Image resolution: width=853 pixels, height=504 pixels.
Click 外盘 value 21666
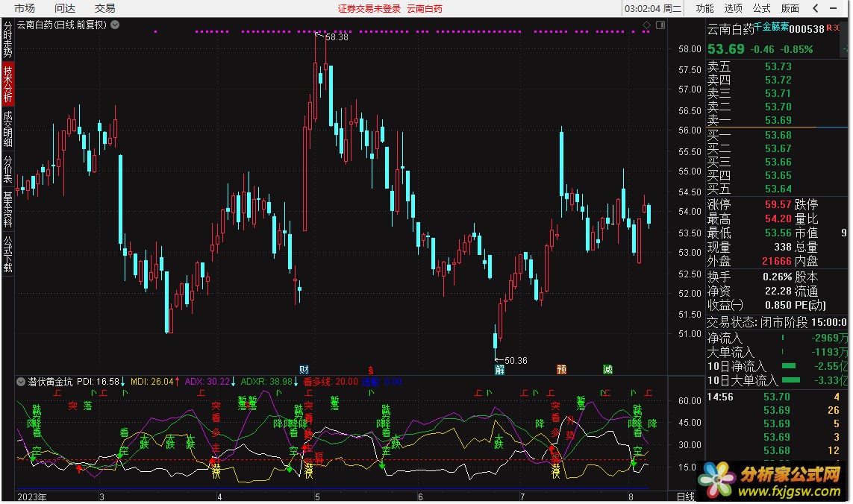click(x=776, y=261)
